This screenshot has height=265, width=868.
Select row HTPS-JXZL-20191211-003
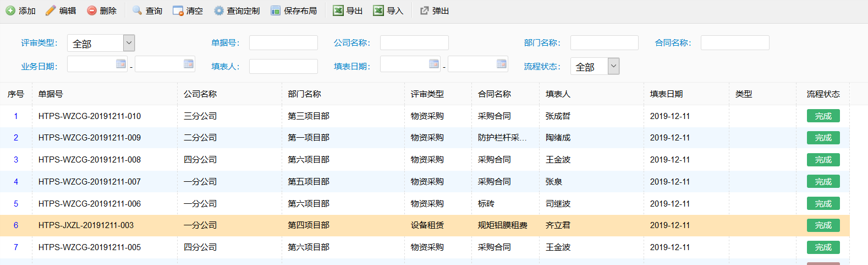(x=425, y=225)
